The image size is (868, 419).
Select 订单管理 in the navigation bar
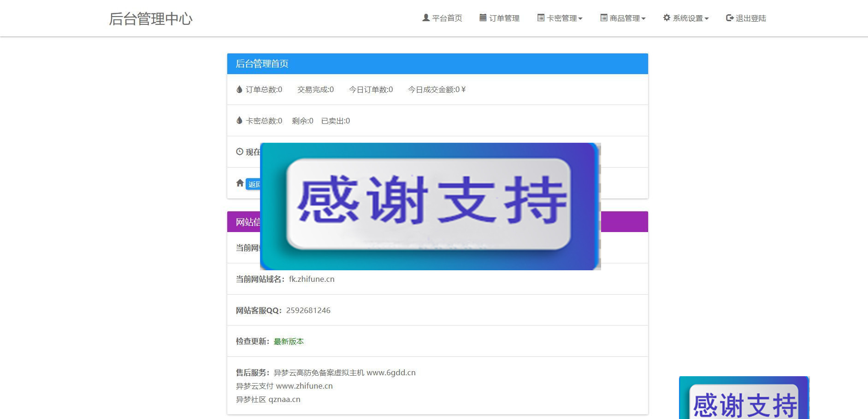point(504,17)
